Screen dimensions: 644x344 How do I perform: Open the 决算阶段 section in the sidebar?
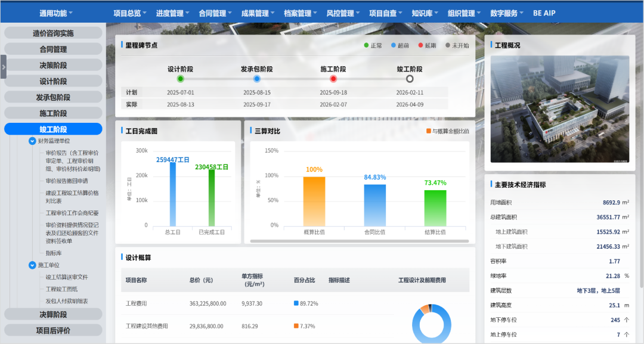[52, 314]
